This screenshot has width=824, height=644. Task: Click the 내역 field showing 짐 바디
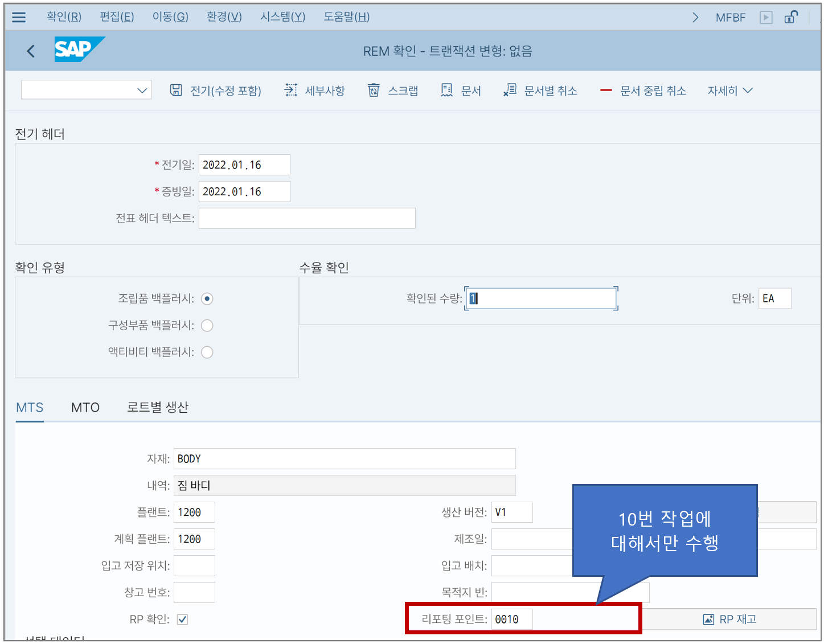[345, 485]
